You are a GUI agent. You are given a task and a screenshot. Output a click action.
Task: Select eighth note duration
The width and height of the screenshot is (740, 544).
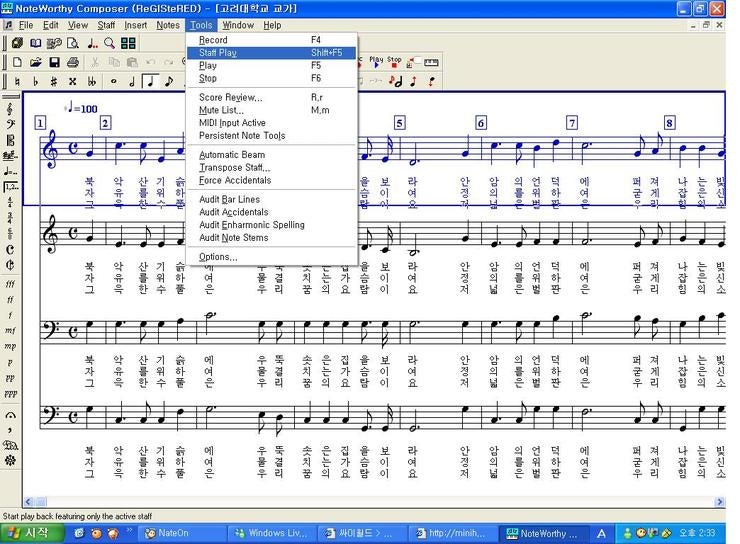(169, 81)
